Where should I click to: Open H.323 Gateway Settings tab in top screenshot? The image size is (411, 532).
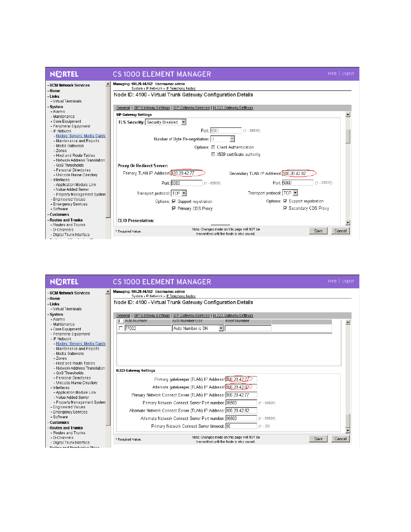(233, 108)
